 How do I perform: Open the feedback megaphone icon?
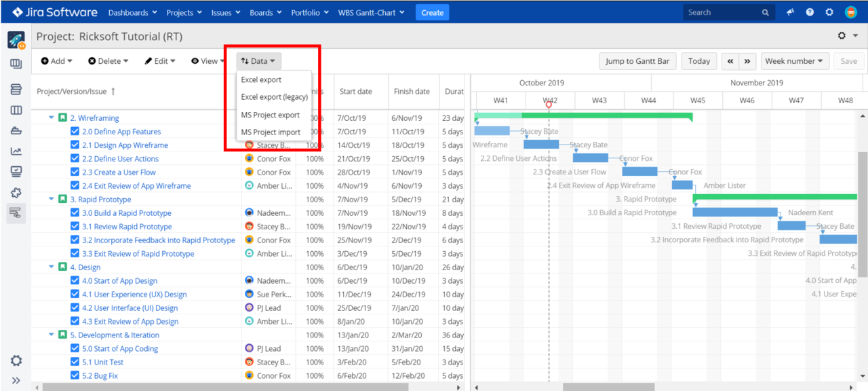[791, 12]
